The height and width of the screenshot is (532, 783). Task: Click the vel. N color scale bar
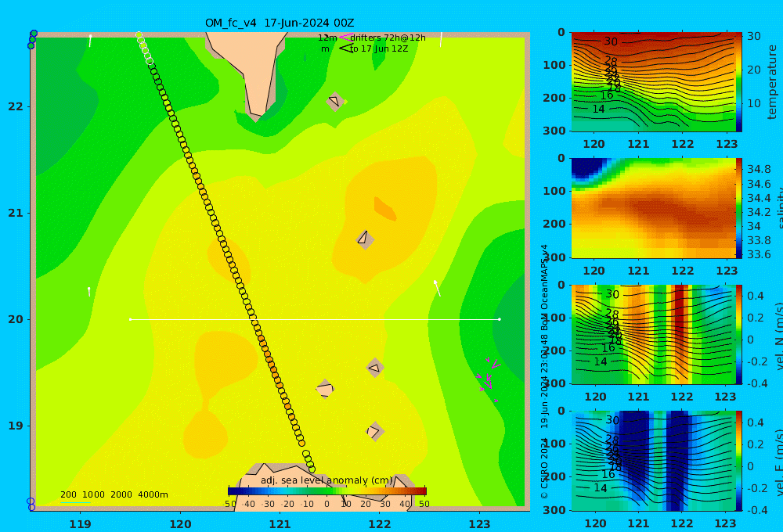click(x=739, y=334)
